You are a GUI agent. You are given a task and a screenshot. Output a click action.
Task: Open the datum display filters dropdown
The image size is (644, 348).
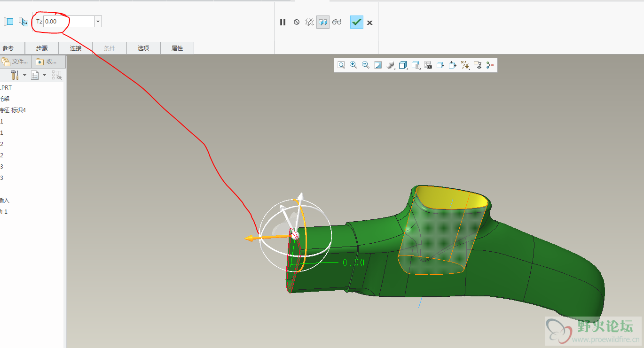pyautogui.click(x=465, y=65)
